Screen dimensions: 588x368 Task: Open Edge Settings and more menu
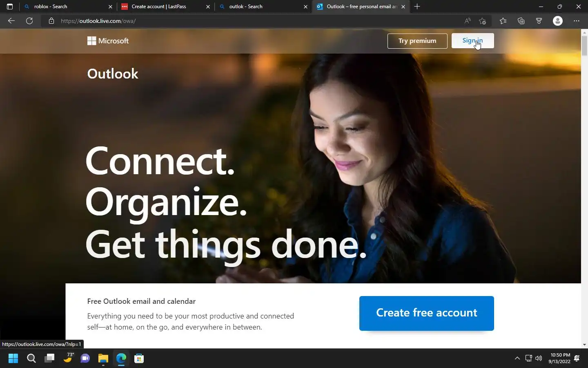(577, 21)
